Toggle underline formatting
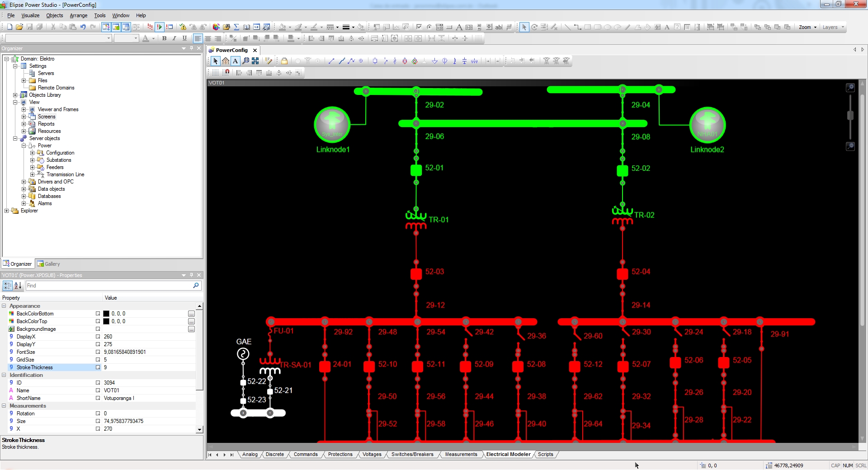The height and width of the screenshot is (470, 868). click(x=185, y=38)
